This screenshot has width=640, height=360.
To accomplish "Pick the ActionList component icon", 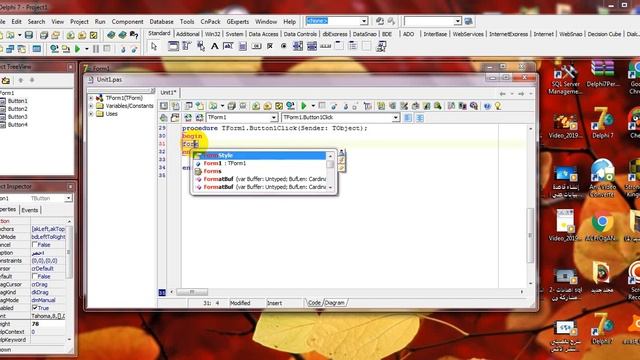I will pyautogui.click(x=381, y=47).
